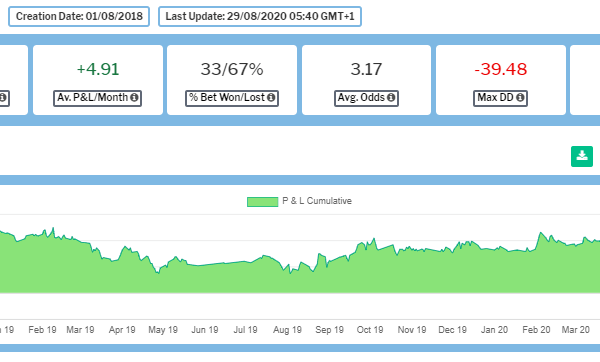The width and height of the screenshot is (600, 362).
Task: Click the % Bet Won/Lost label
Action: 232,98
